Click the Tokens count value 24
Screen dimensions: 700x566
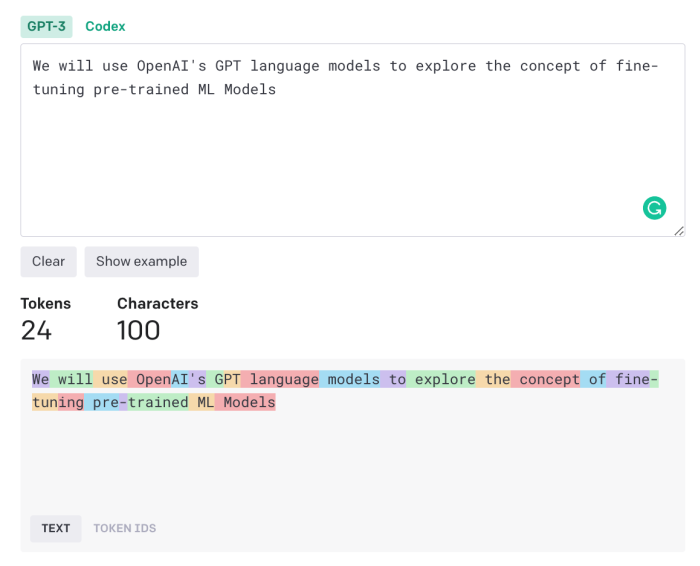[36, 330]
